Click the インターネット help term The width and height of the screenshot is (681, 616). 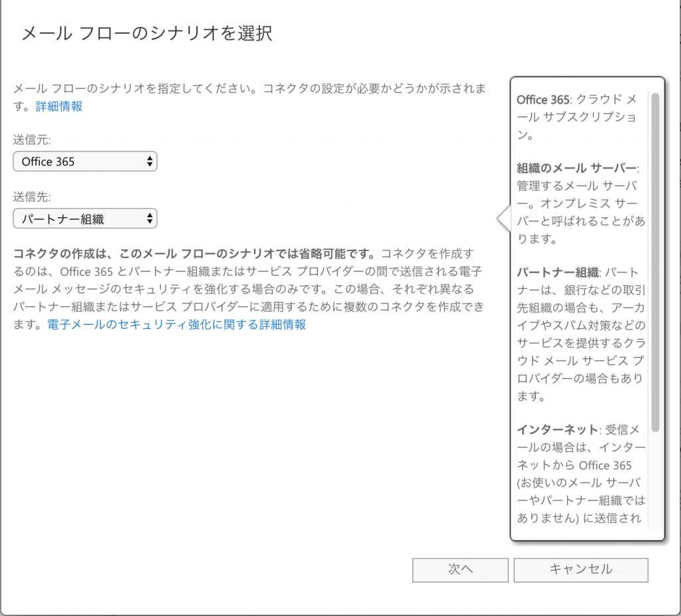point(558,430)
